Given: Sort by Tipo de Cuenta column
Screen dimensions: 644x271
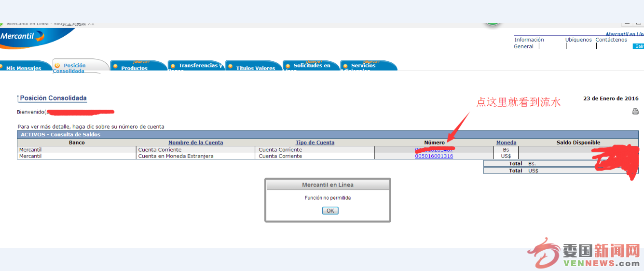Looking at the screenshot, I should tap(315, 143).
